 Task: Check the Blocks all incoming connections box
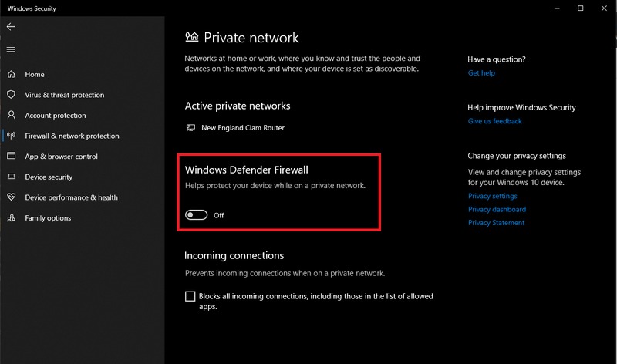190,296
